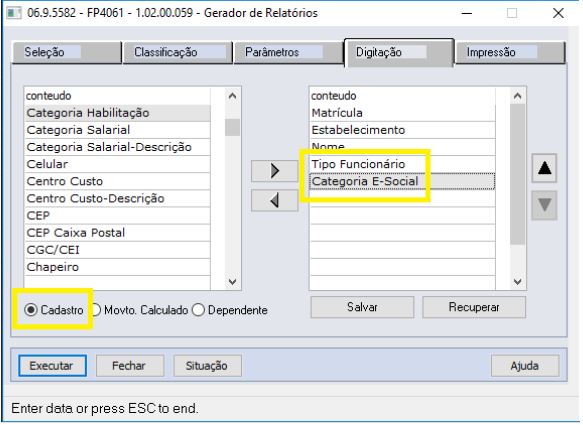The image size is (583, 425).
Task: Click the right list scrollbar thumb
Action: [x=517, y=174]
